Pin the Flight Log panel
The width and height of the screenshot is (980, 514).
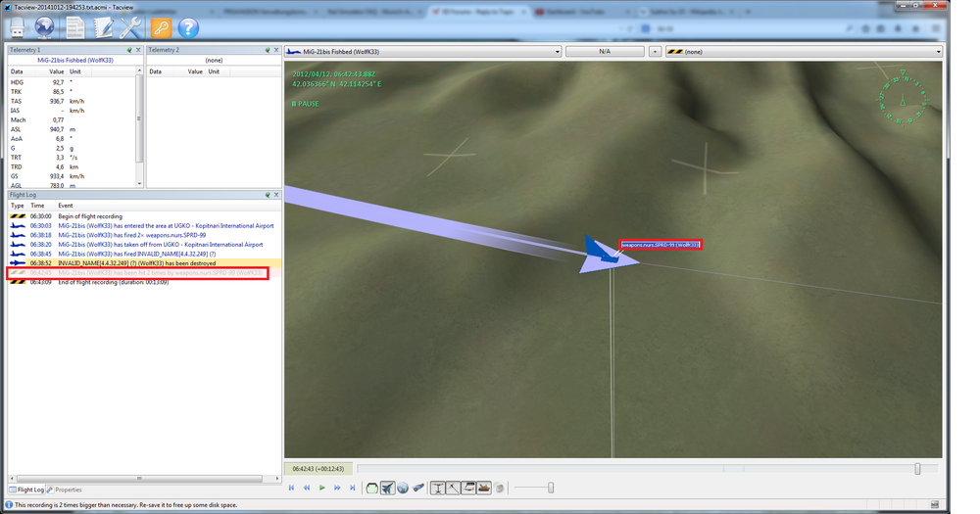(267, 195)
